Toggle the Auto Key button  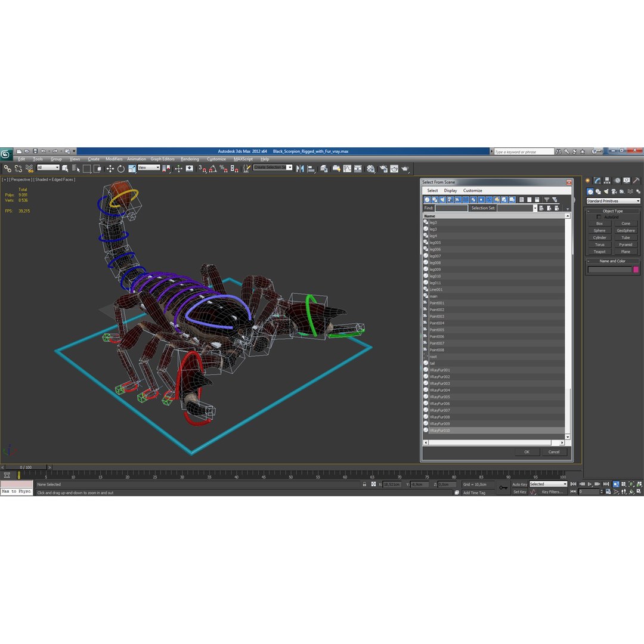tap(519, 485)
